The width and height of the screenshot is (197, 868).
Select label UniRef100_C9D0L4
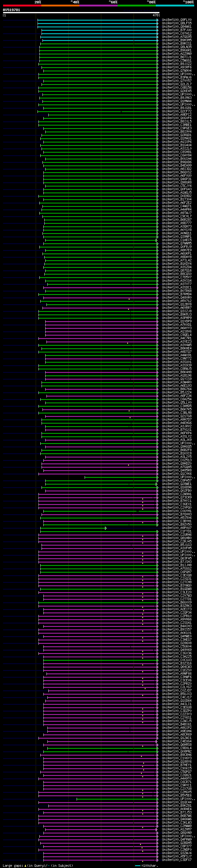[177, 748]
